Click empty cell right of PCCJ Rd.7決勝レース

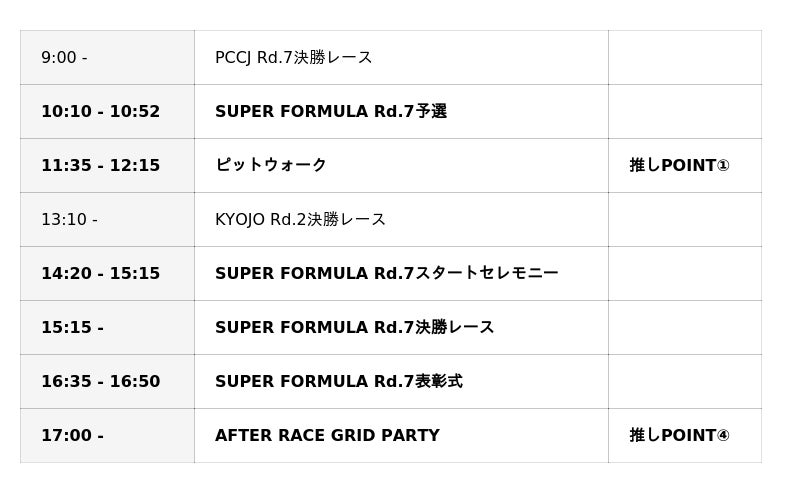tap(684, 58)
